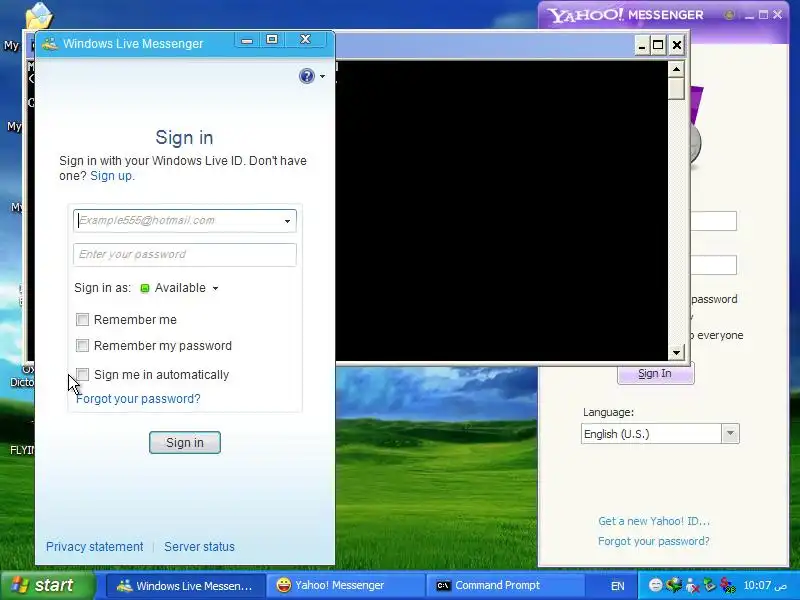
Task: Click the Windows Live Messenger title bar icon
Action: pyautogui.click(x=50, y=43)
